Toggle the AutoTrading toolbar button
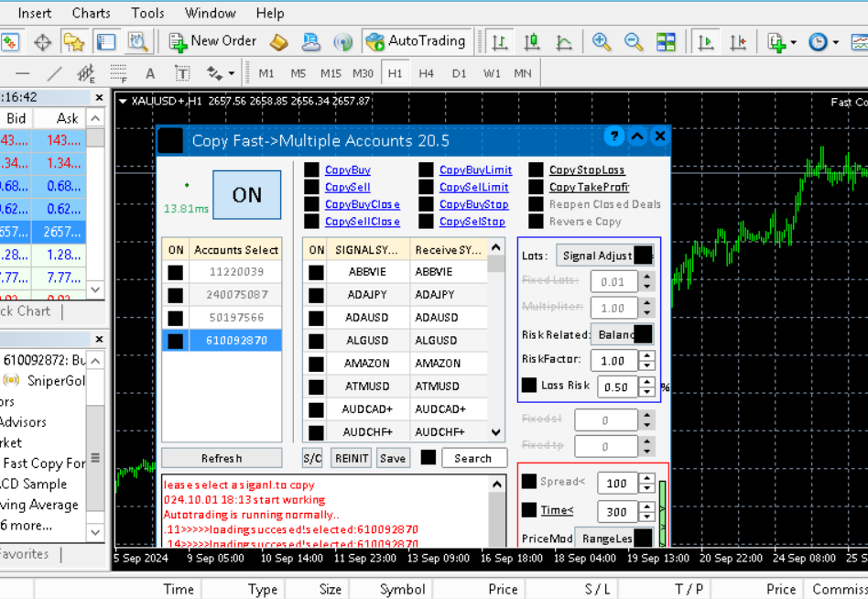The height and width of the screenshot is (599, 868). tap(417, 41)
